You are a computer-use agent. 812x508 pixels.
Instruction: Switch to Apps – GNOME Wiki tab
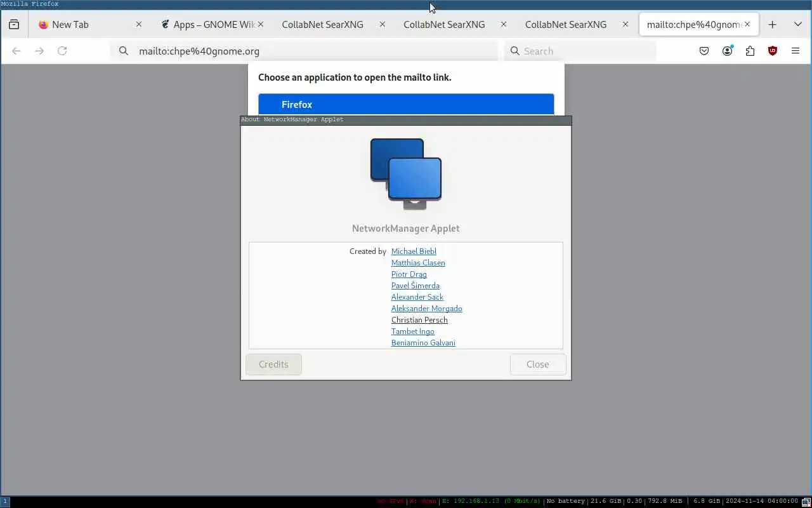click(211, 24)
